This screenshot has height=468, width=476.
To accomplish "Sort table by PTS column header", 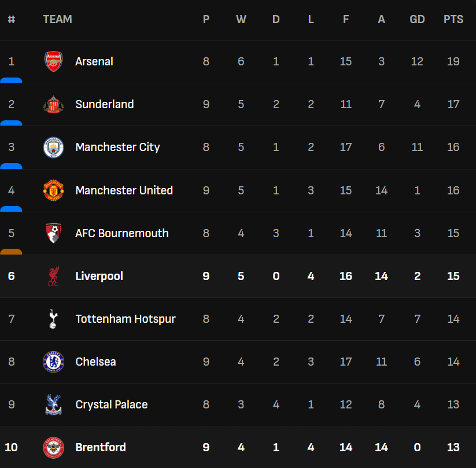I will click(x=453, y=19).
